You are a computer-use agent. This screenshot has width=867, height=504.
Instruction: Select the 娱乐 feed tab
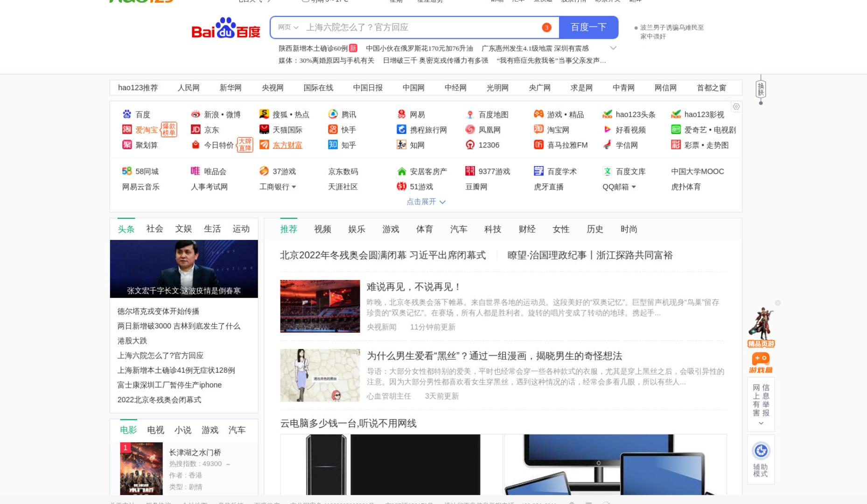tap(357, 229)
